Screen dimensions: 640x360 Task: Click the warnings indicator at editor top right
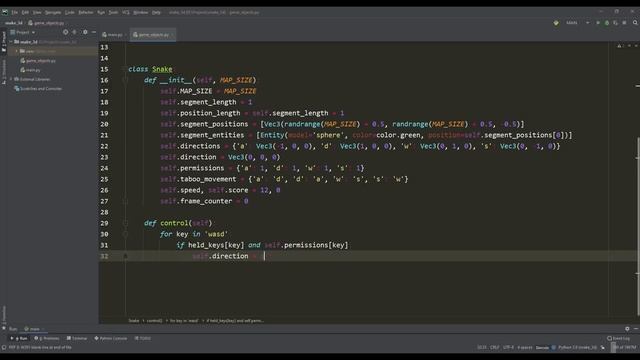[x=621, y=46]
